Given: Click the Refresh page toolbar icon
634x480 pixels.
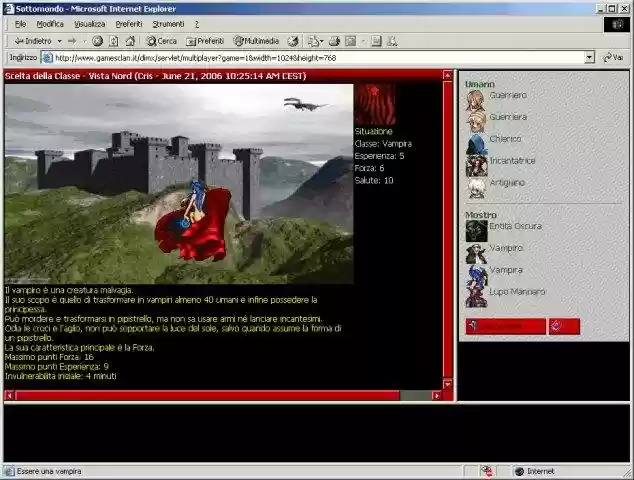Looking at the screenshot, I should (114, 41).
